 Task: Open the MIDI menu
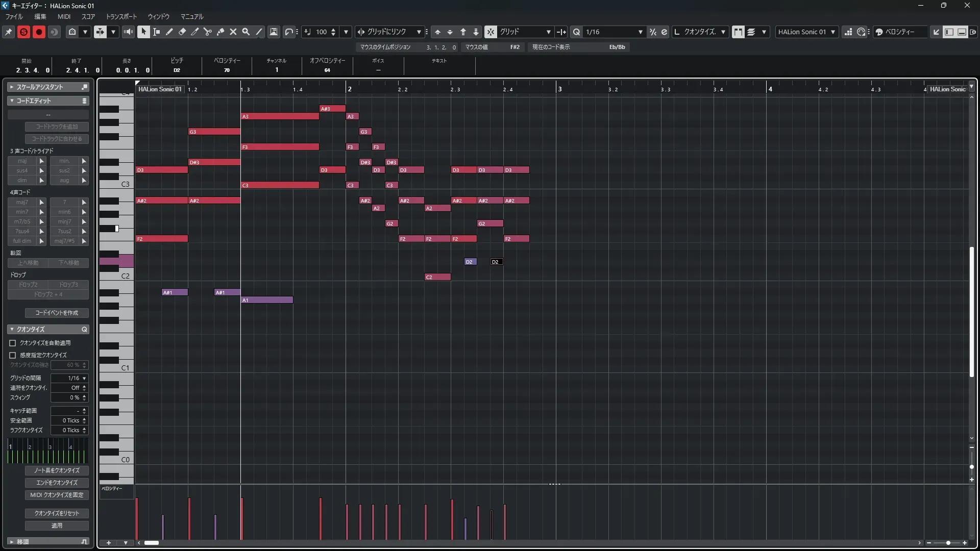click(x=64, y=16)
